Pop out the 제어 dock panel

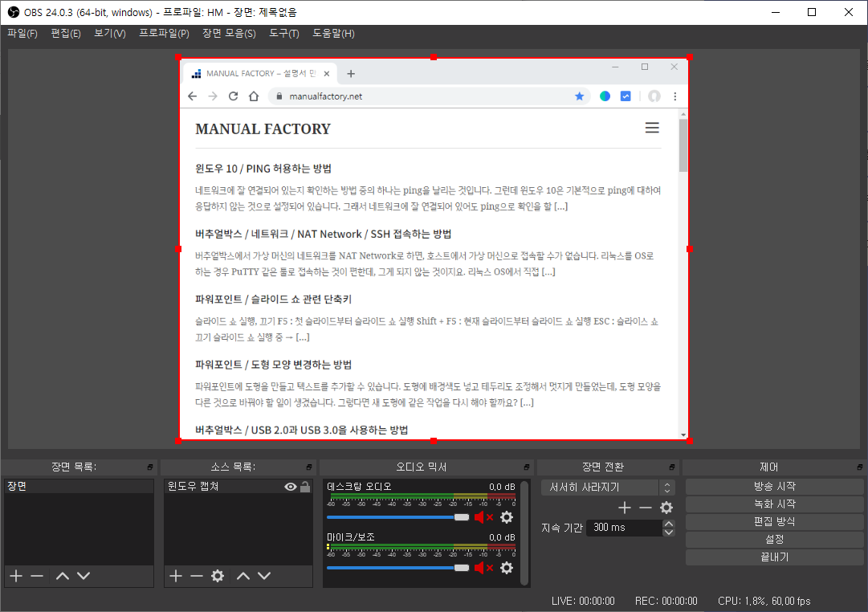[860, 467]
